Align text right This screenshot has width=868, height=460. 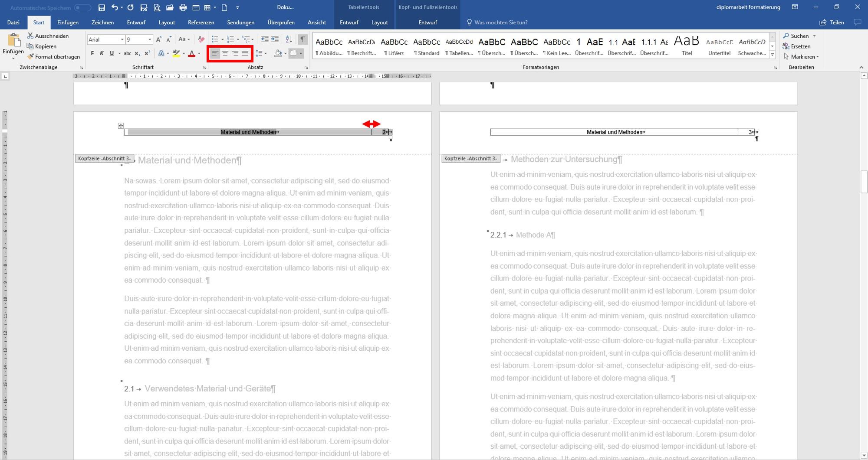[235, 53]
